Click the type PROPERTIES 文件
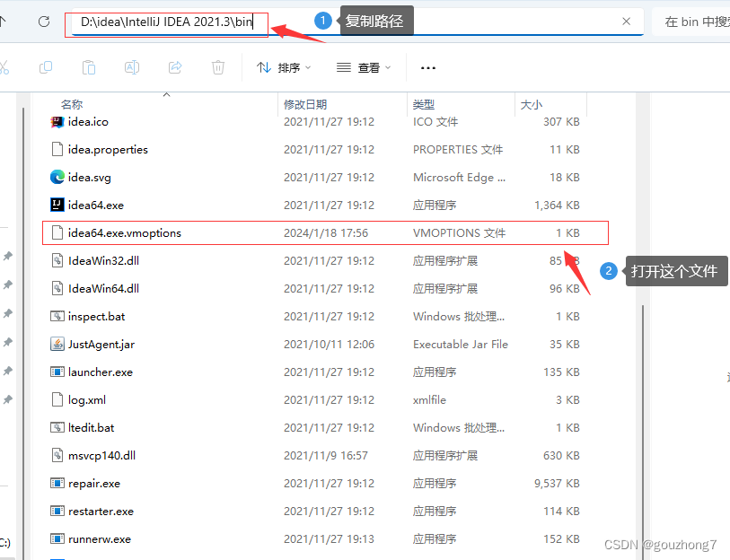Screen dimensions: 730x560 458,150
